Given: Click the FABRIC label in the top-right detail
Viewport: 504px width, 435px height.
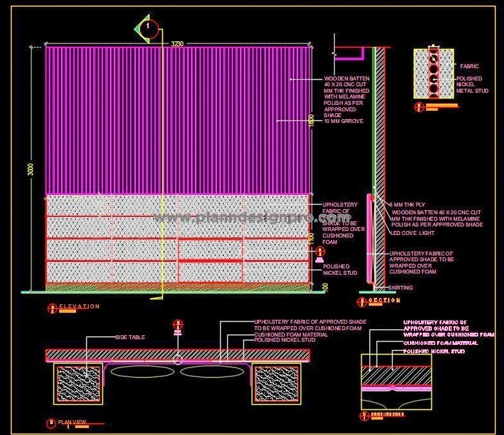Looking at the screenshot, I should (x=469, y=66).
